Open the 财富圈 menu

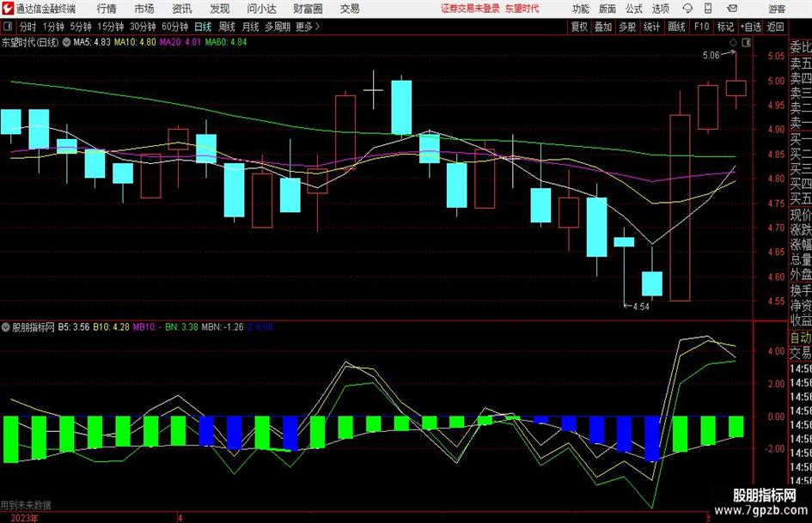[x=308, y=9]
